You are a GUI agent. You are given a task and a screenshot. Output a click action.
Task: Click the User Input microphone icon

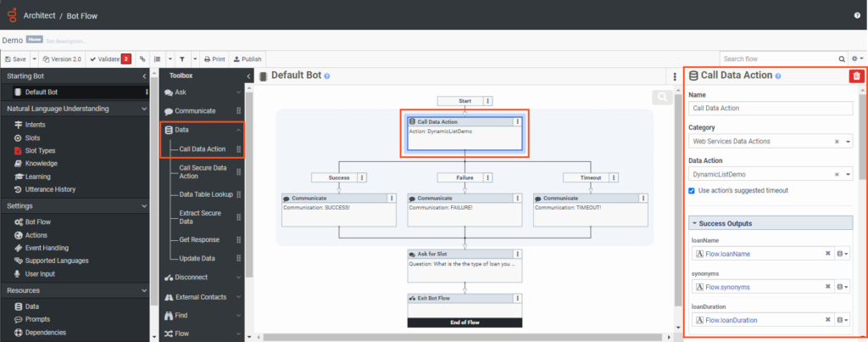pyautogui.click(x=19, y=274)
